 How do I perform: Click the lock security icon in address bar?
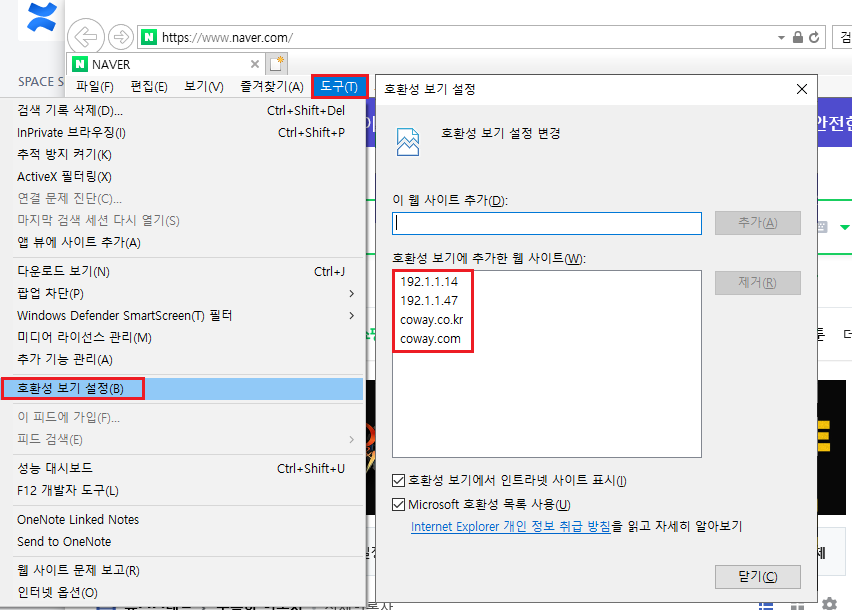[797, 37]
